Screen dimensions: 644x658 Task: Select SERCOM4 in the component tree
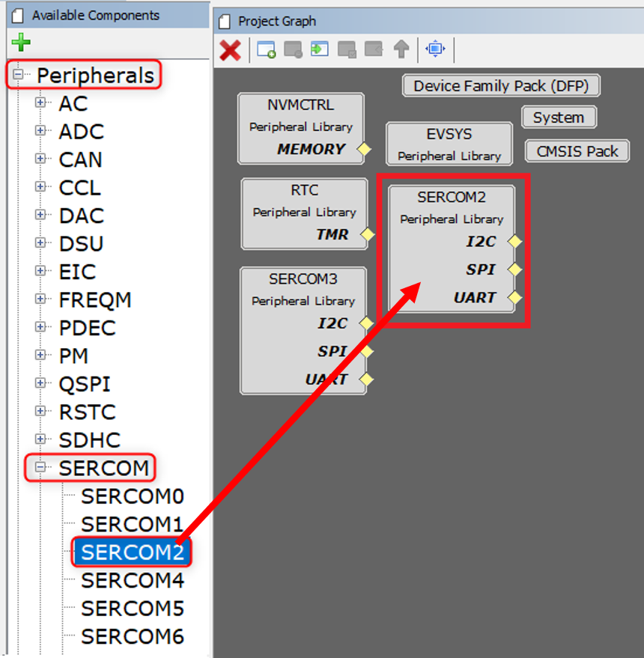(132, 579)
